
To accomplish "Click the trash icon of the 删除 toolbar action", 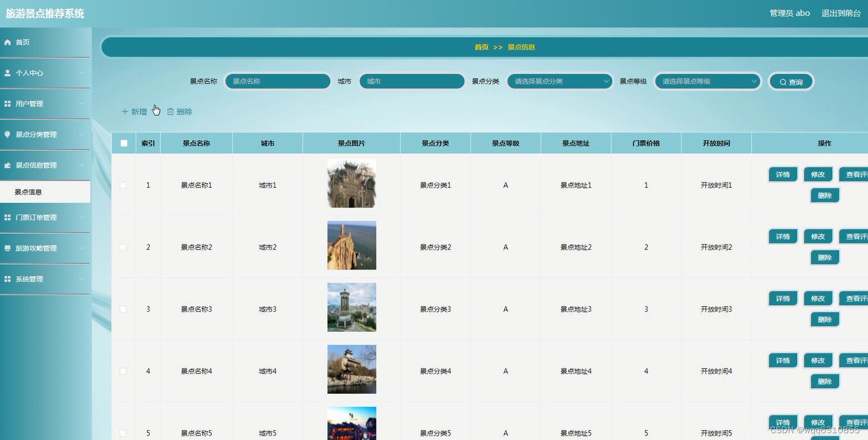I will [170, 112].
